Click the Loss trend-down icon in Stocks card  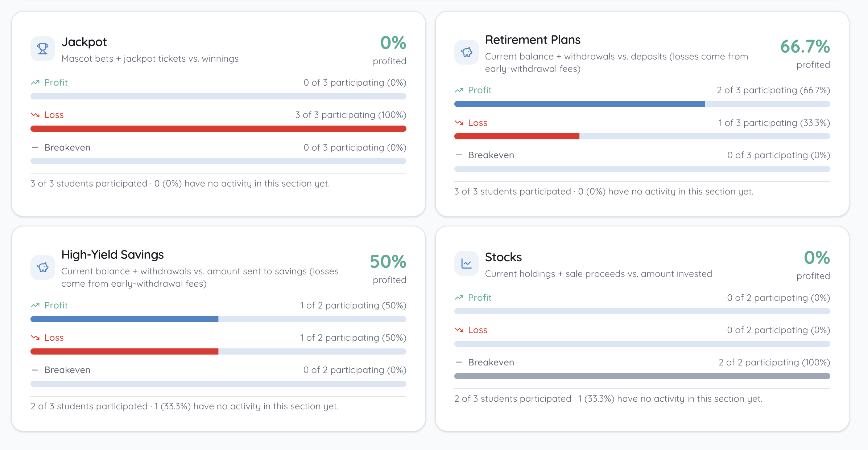(x=459, y=330)
